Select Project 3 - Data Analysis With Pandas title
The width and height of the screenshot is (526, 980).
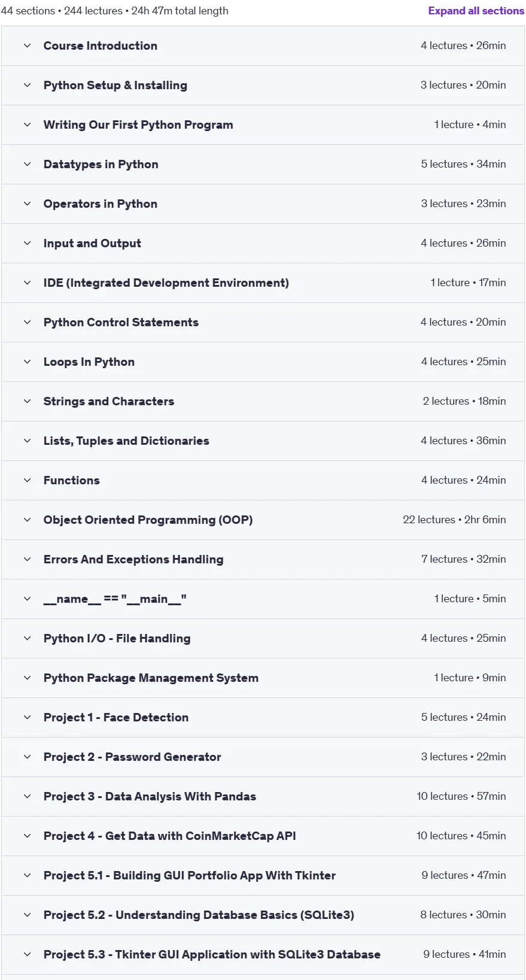(150, 796)
